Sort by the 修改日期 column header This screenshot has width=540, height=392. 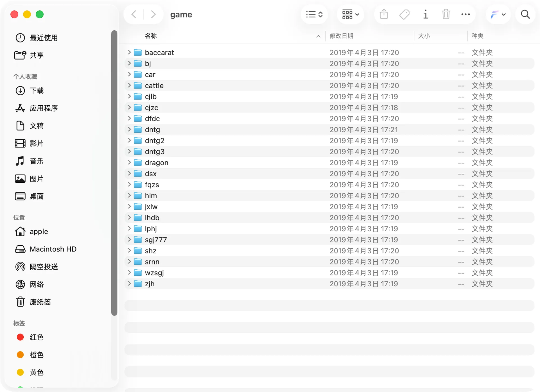(341, 36)
